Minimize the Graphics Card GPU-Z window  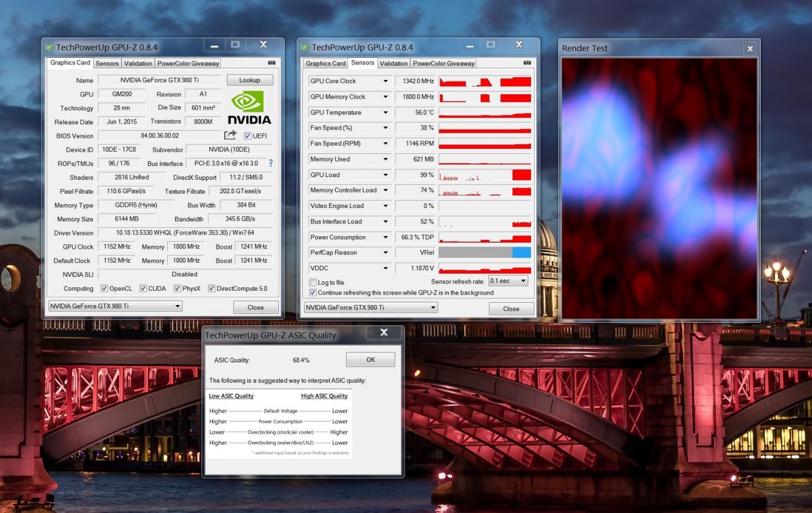(x=214, y=45)
